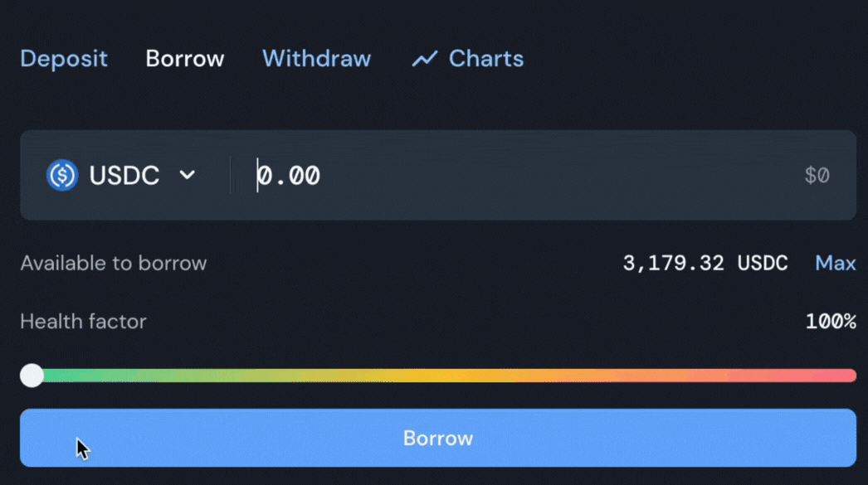Screen dimensions: 868x485
Task: Click the USDC coin logo icon
Action: tap(62, 175)
